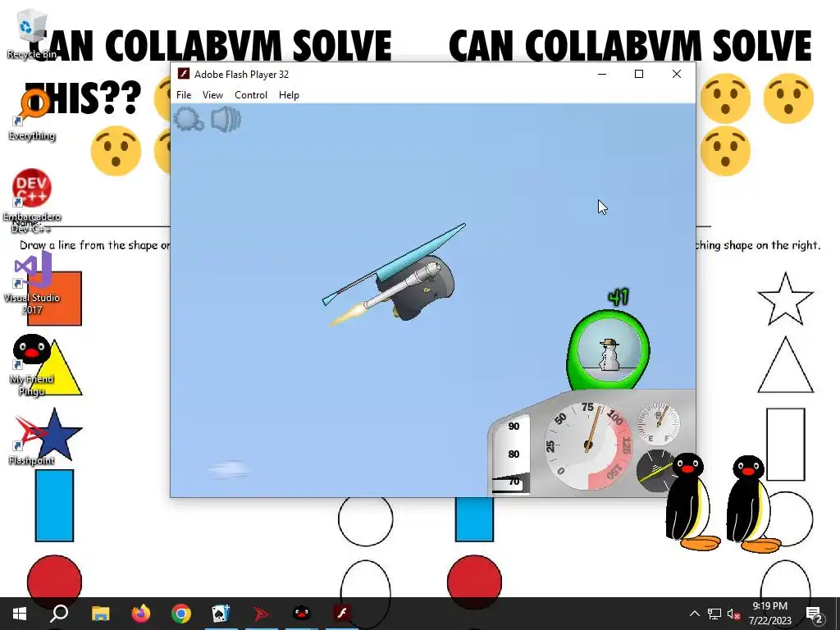This screenshot has width=840, height=630.
Task: Open the Recycle Bin desktop icon
Action: click(32, 34)
